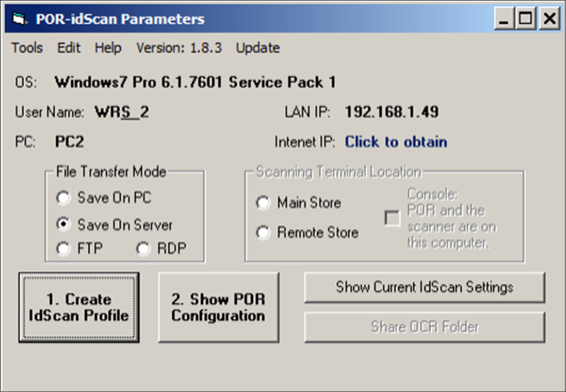Click the Version: 1.8.3 menu item
The height and width of the screenshot is (392, 566).
pos(179,48)
